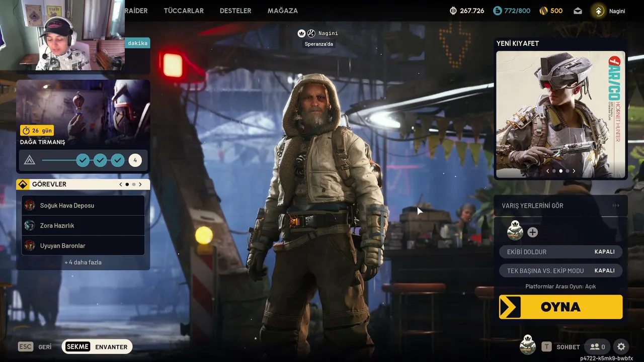Open the Hornet Hunter outfit card image

tap(561, 115)
